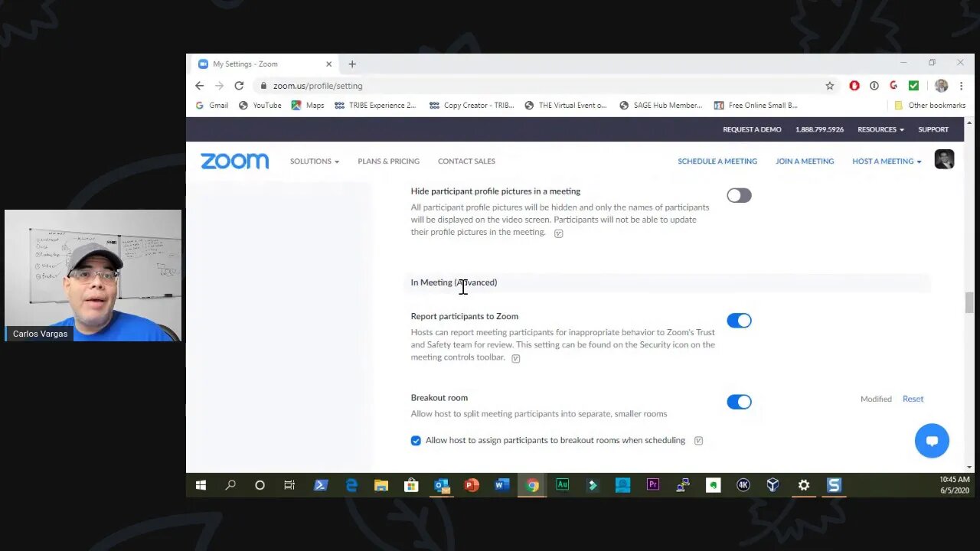Click Join a Meeting
Image resolution: width=980 pixels, height=551 pixels.
(x=805, y=161)
